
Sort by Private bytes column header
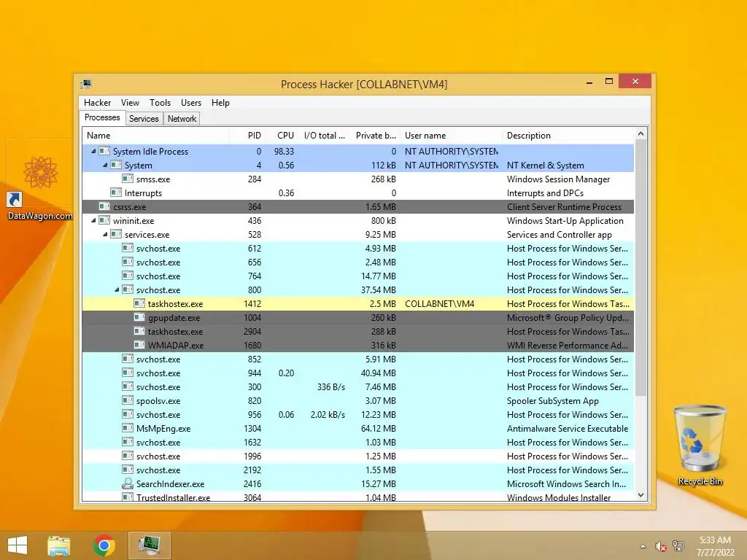375,135
